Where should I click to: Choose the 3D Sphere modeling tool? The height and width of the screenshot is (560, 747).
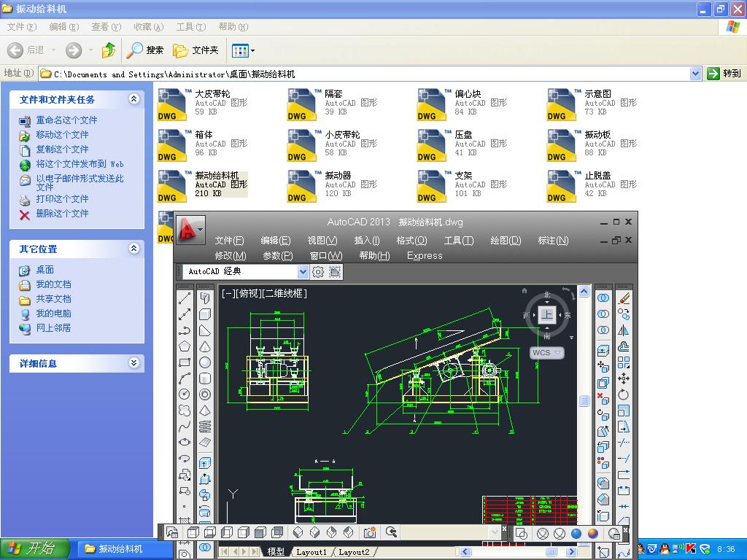tap(205, 362)
